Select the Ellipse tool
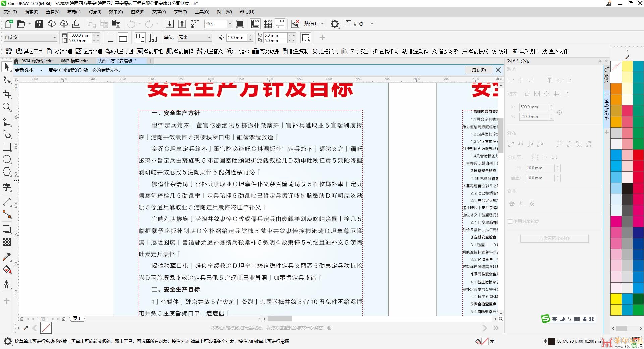 (7, 159)
